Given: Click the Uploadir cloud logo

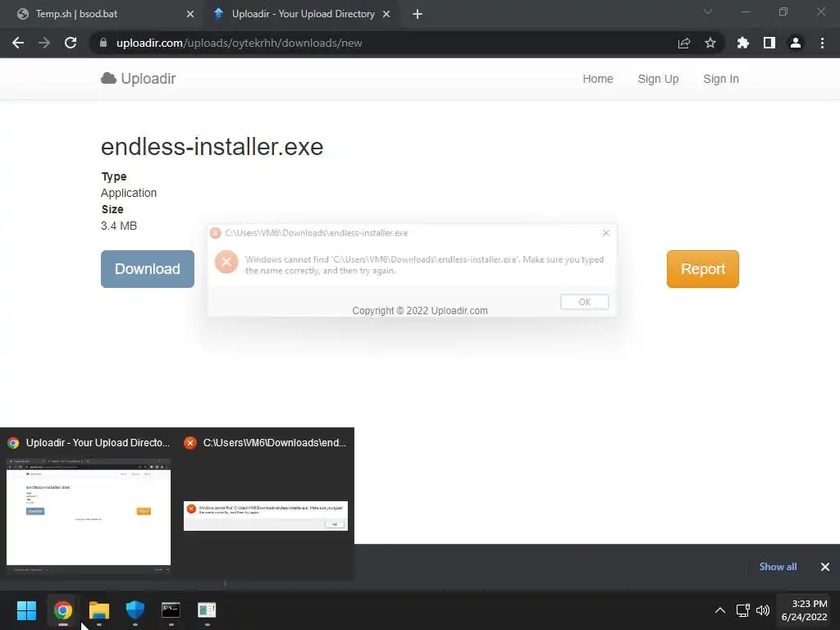Looking at the screenshot, I should pyautogui.click(x=138, y=79).
